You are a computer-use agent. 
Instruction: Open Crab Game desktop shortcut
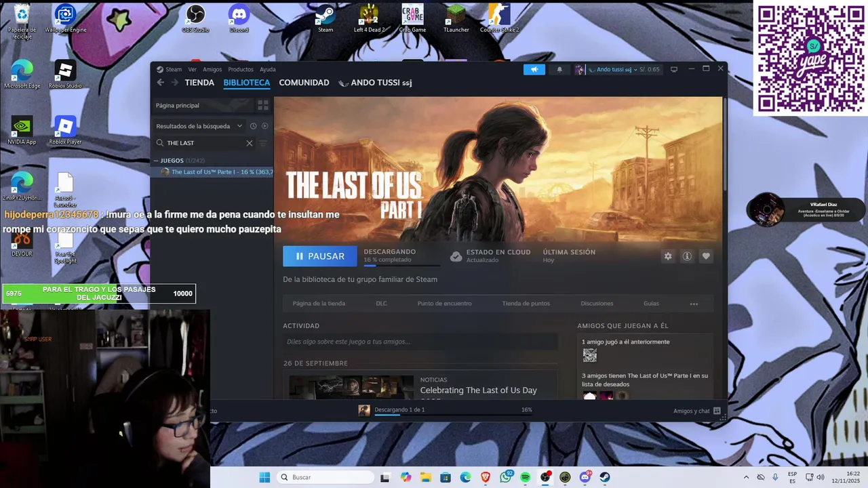pyautogui.click(x=412, y=18)
